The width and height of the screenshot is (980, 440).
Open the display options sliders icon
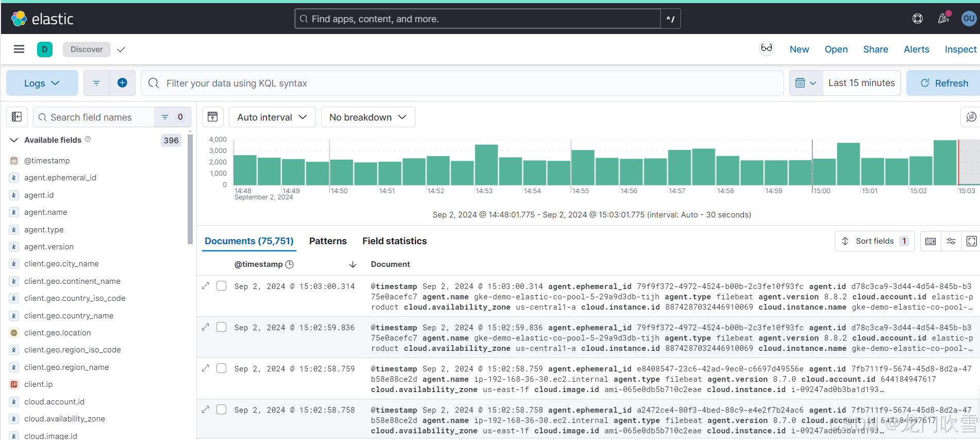(951, 241)
